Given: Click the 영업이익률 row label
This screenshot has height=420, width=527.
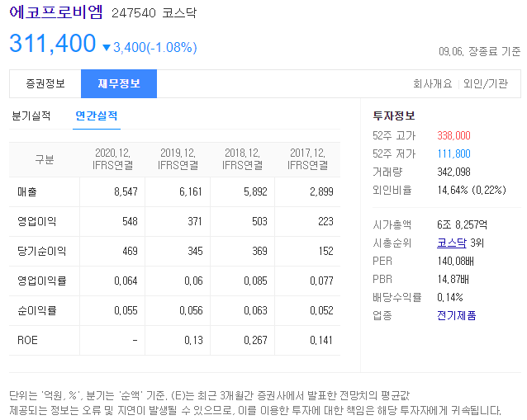Looking at the screenshot, I should point(41,281).
